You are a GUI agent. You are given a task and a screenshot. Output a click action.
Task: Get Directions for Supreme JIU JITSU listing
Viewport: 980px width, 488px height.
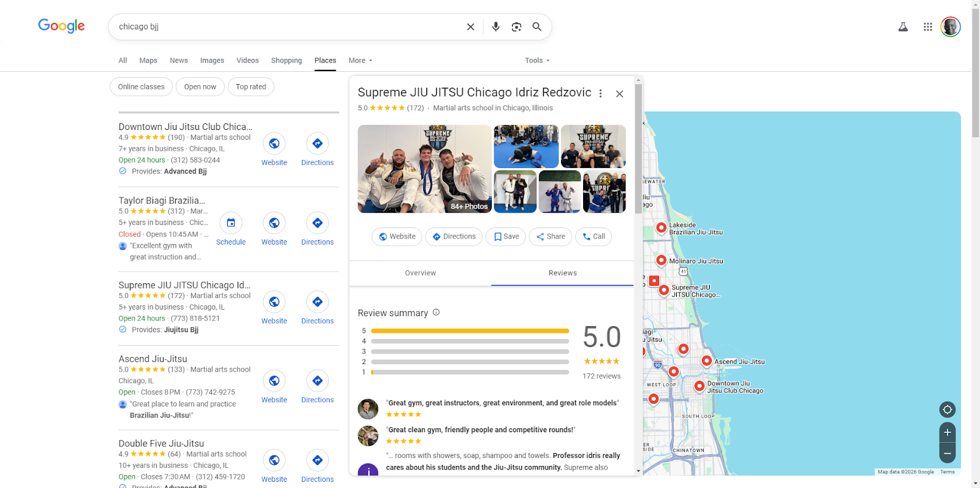coord(317,308)
